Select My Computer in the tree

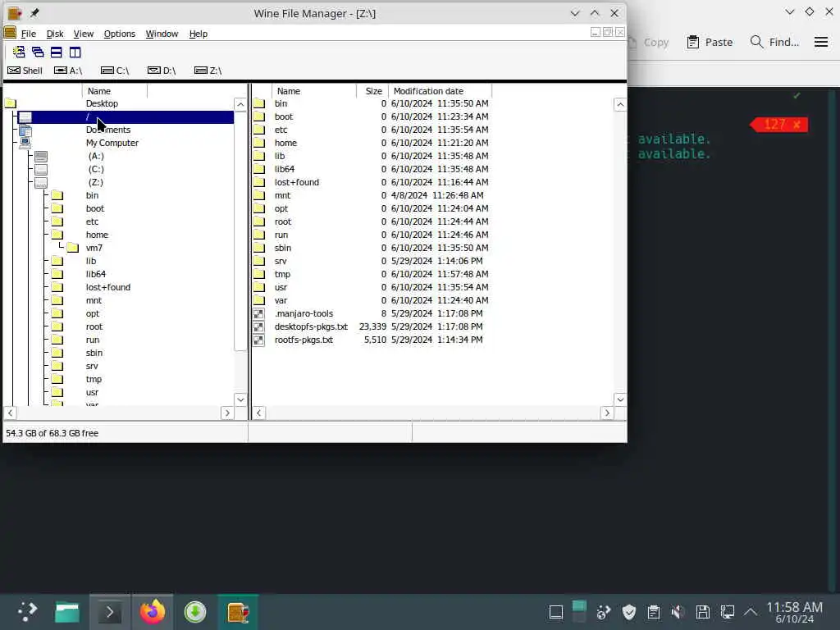[x=112, y=143]
